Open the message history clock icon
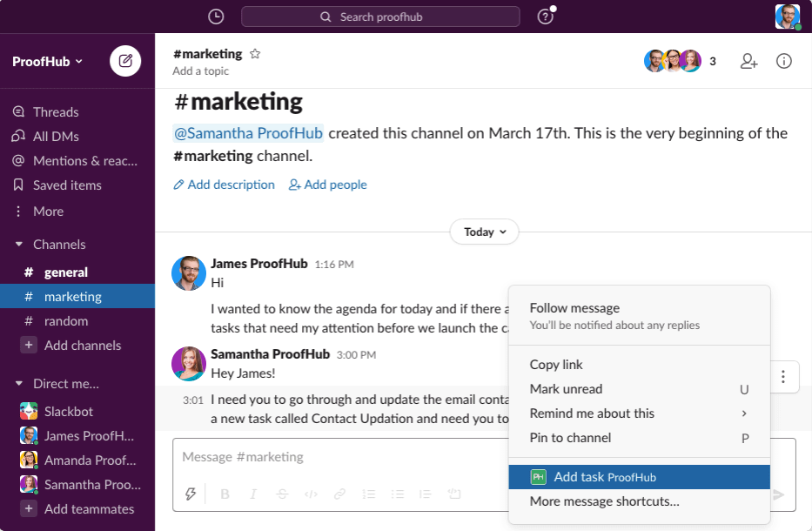This screenshot has height=531, width=812. point(215,16)
